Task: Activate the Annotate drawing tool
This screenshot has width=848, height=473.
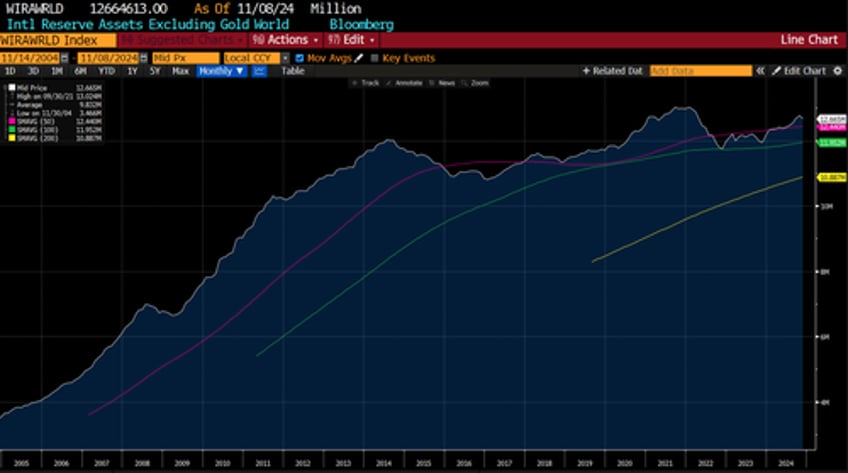Action: point(405,83)
